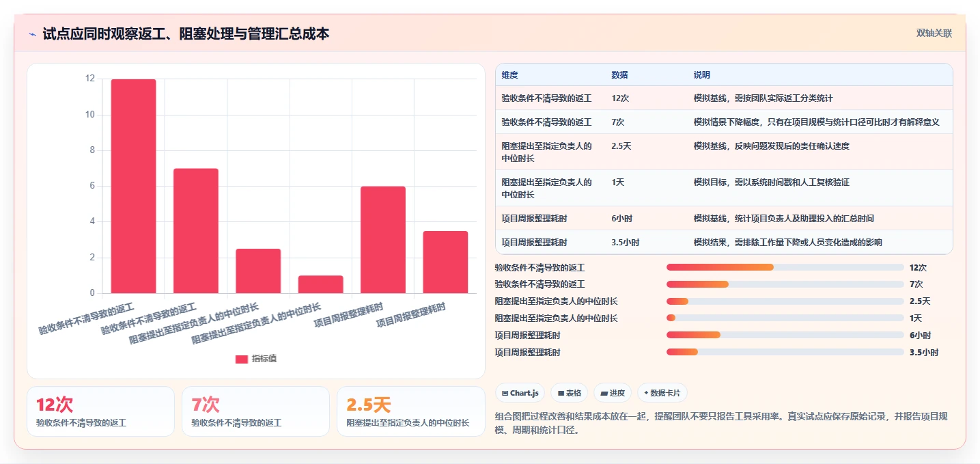Screen dimensions: 980x464
Task: Click the 6小时 cell in the table
Action: pyautogui.click(x=622, y=219)
